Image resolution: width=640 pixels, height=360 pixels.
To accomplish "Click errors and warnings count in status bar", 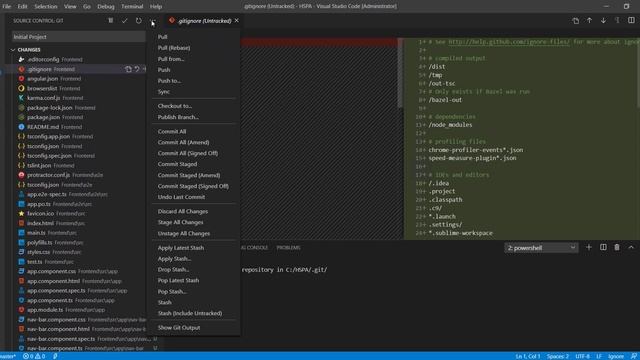I will pos(34,356).
